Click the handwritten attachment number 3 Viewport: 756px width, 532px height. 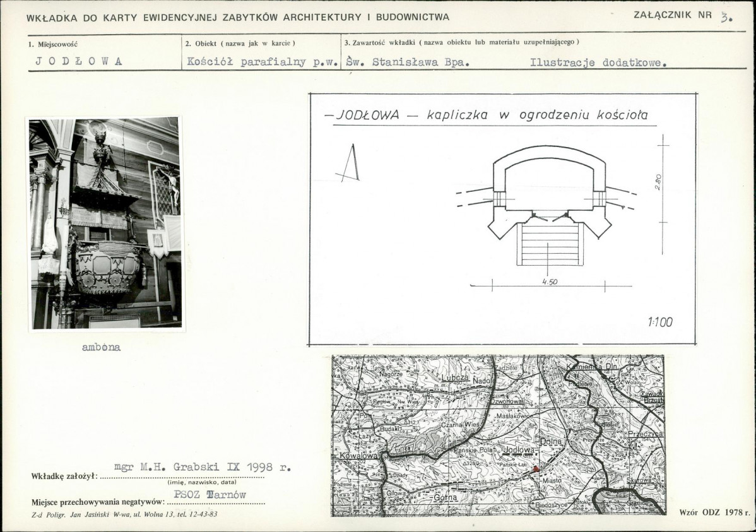(726, 18)
